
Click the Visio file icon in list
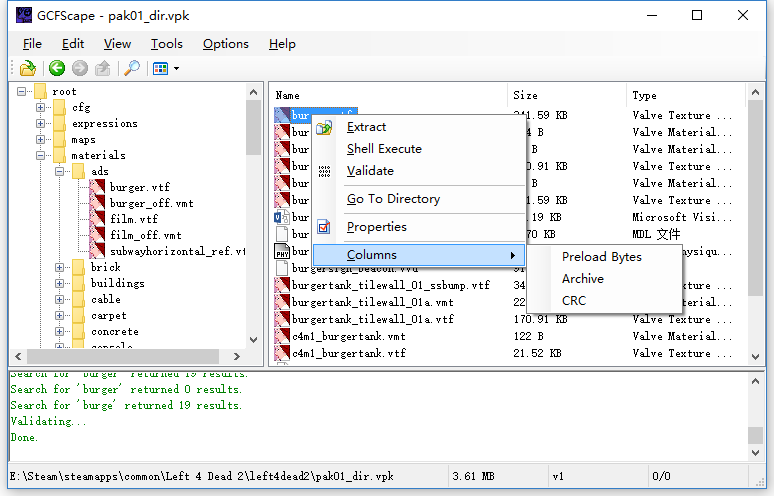282,217
